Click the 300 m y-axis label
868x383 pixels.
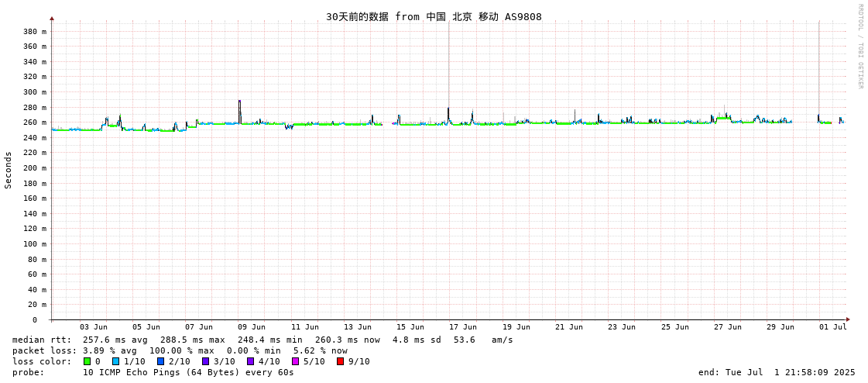35,92
